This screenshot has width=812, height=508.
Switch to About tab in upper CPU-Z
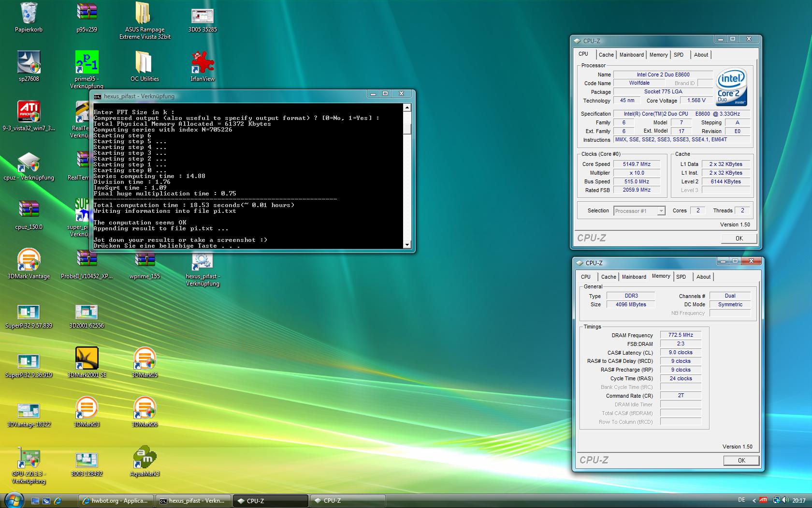click(x=701, y=55)
